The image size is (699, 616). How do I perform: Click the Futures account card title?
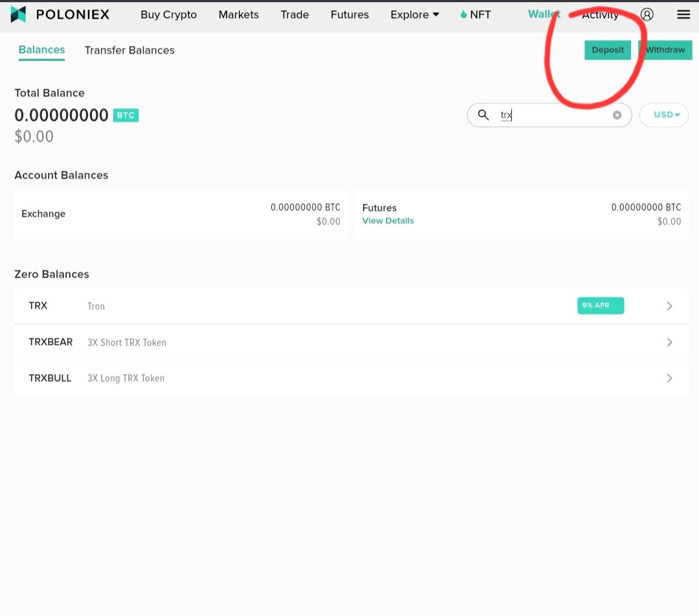379,208
